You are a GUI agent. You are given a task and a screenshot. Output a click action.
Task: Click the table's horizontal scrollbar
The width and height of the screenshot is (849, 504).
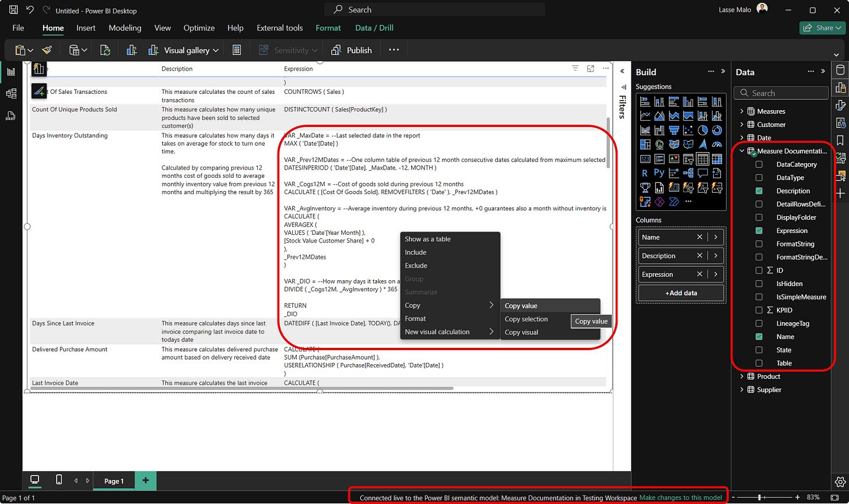pos(242,388)
